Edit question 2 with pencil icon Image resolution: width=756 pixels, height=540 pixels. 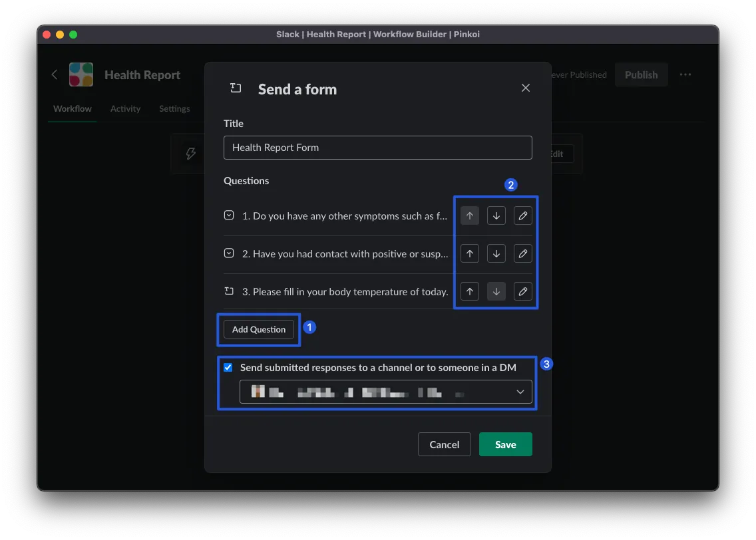click(x=523, y=253)
